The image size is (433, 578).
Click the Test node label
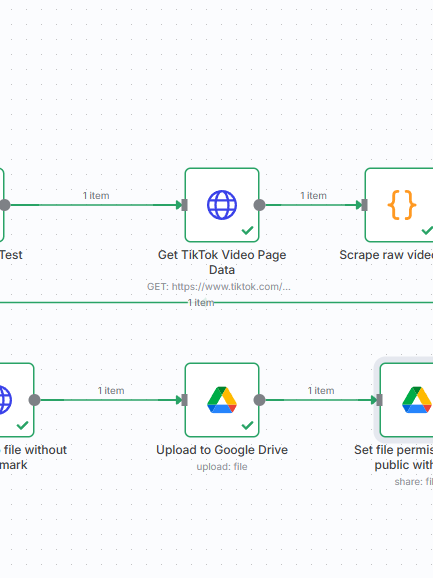11,255
